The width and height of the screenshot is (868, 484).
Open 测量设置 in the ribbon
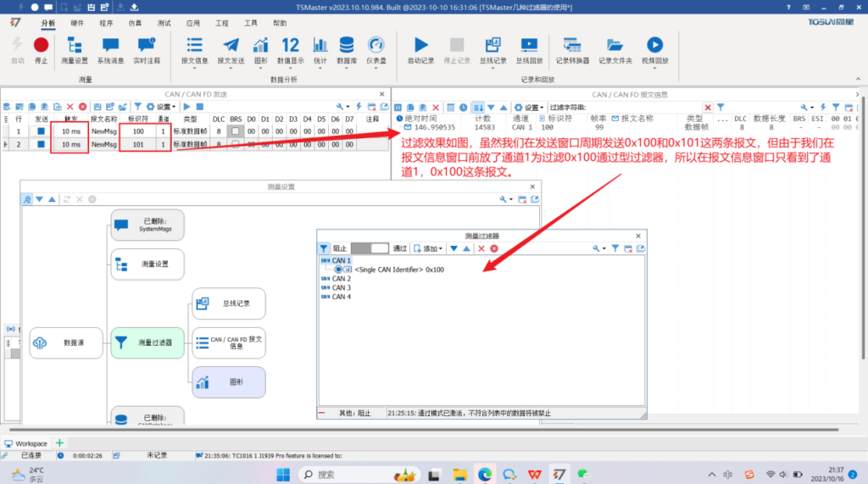(75, 47)
